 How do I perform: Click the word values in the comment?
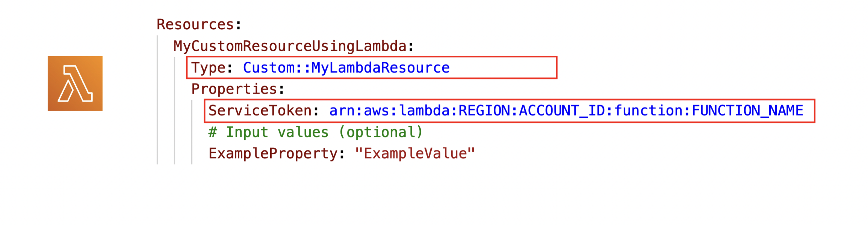(303, 132)
